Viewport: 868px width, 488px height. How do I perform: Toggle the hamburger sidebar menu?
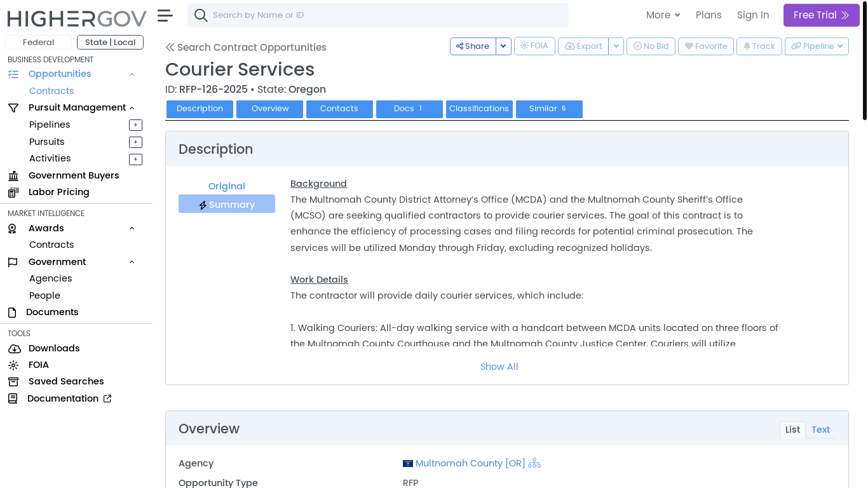pos(165,16)
